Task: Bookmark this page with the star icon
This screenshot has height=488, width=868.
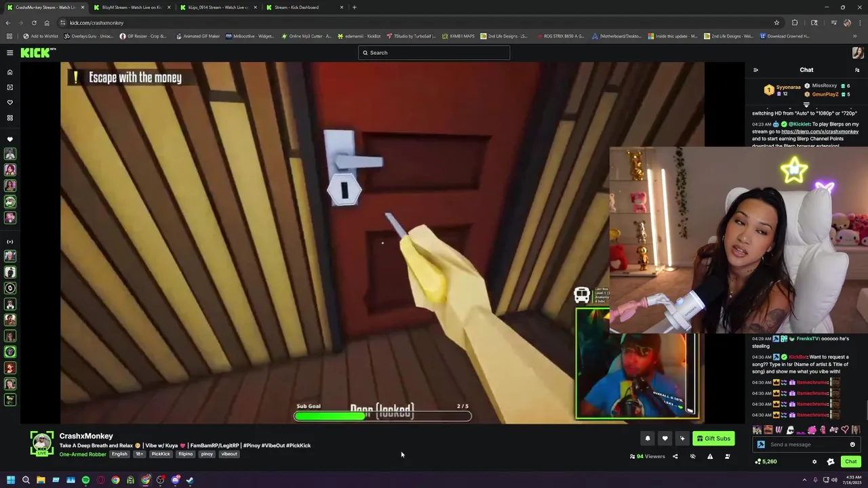Action: click(x=776, y=23)
